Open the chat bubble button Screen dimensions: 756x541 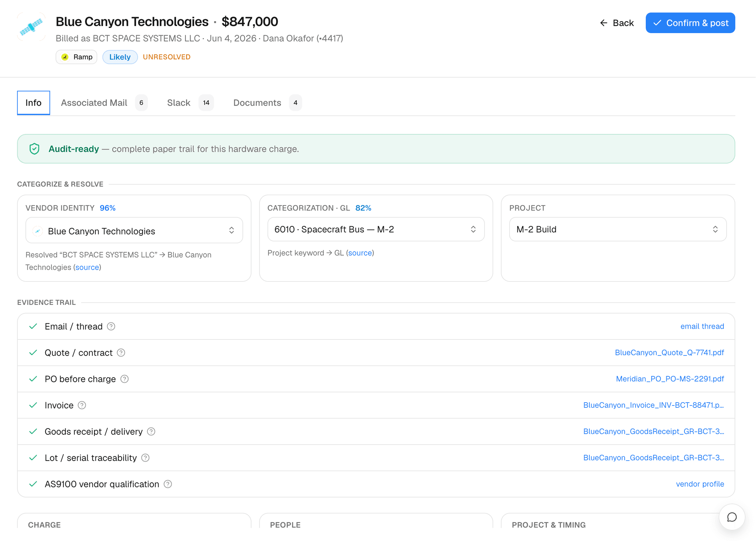click(732, 517)
